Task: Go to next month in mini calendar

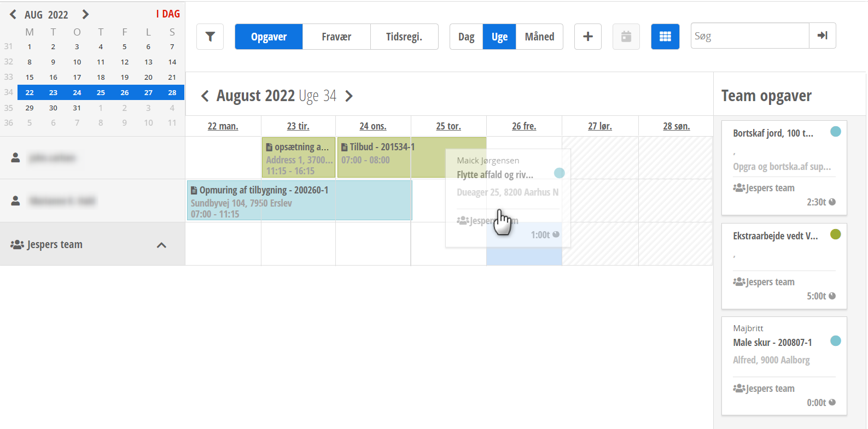Action: pyautogui.click(x=85, y=14)
